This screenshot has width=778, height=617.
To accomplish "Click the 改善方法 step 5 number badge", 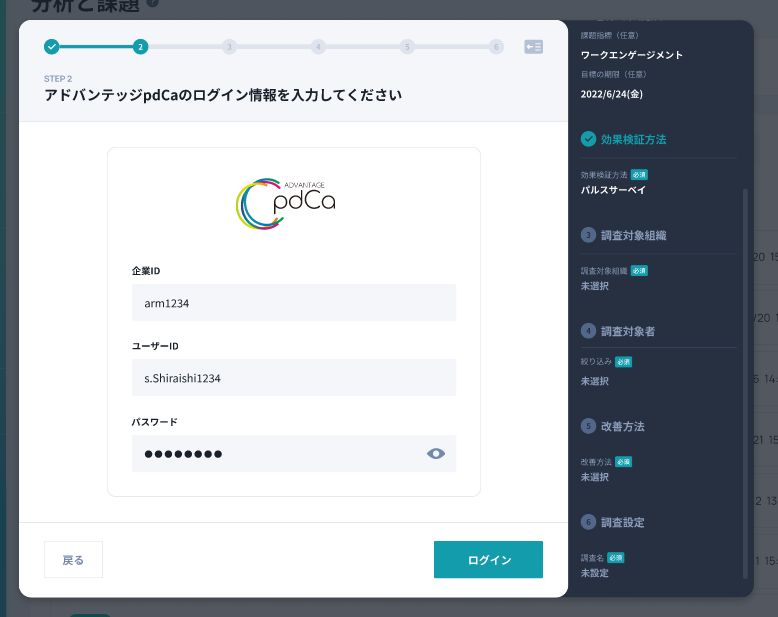I will click(x=588, y=426).
